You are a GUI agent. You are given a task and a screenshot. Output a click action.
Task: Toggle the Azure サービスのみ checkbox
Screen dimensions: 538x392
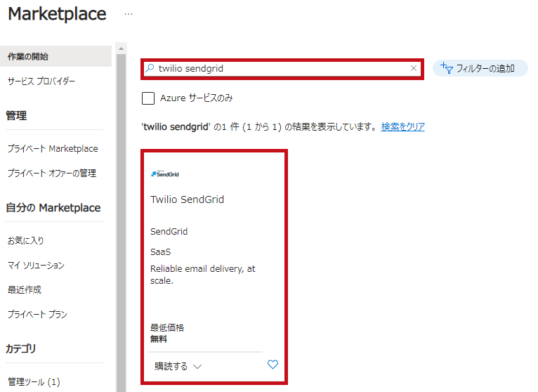point(148,98)
